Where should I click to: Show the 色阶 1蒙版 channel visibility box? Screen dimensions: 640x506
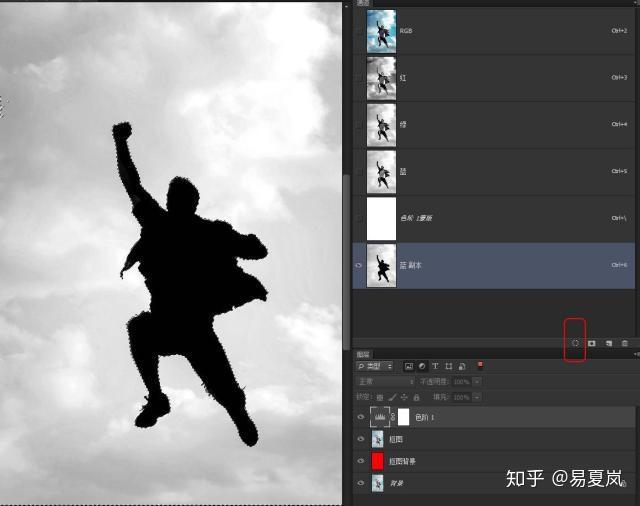pyautogui.click(x=359, y=219)
